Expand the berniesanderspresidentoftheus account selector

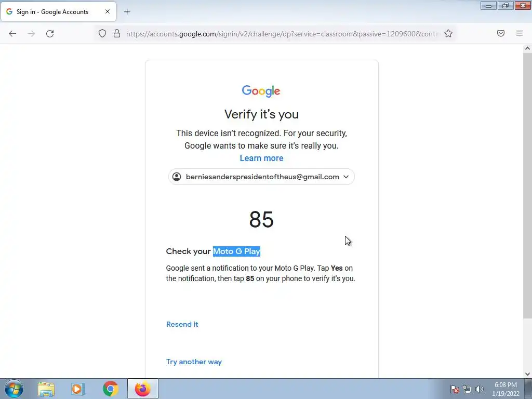coord(261,177)
